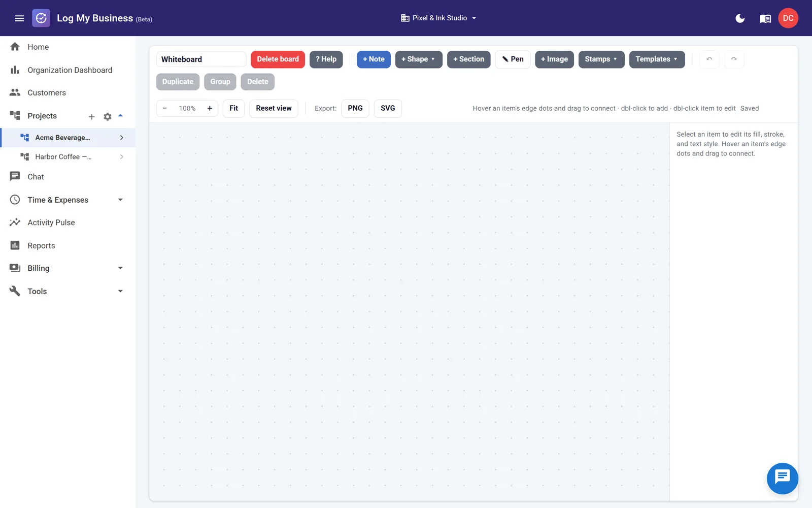Export the board as SVG
Image resolution: width=812 pixels, height=508 pixels.
tap(388, 108)
